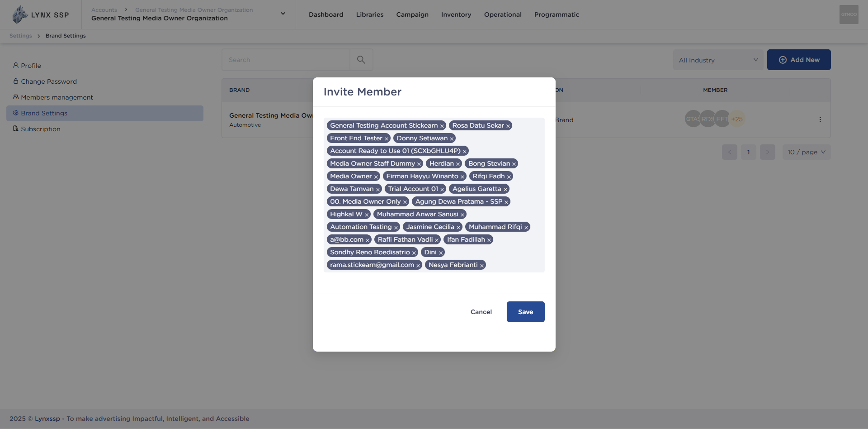Remove Agelius Garetta tag
The height and width of the screenshot is (429, 868).
coord(505,190)
